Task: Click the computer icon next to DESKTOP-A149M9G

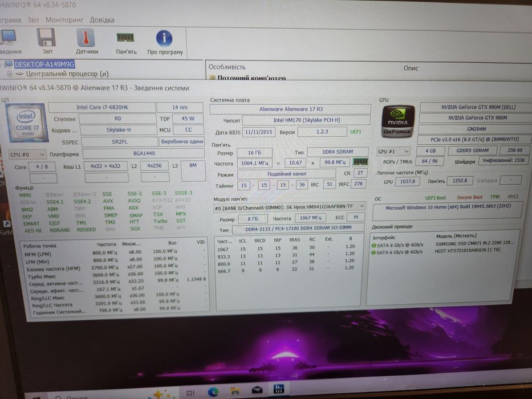Action: coord(9,64)
